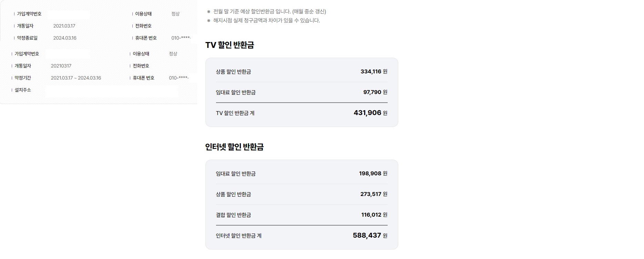Select the 20210317 opening date value
This screenshot has width=644, height=259.
tap(61, 66)
